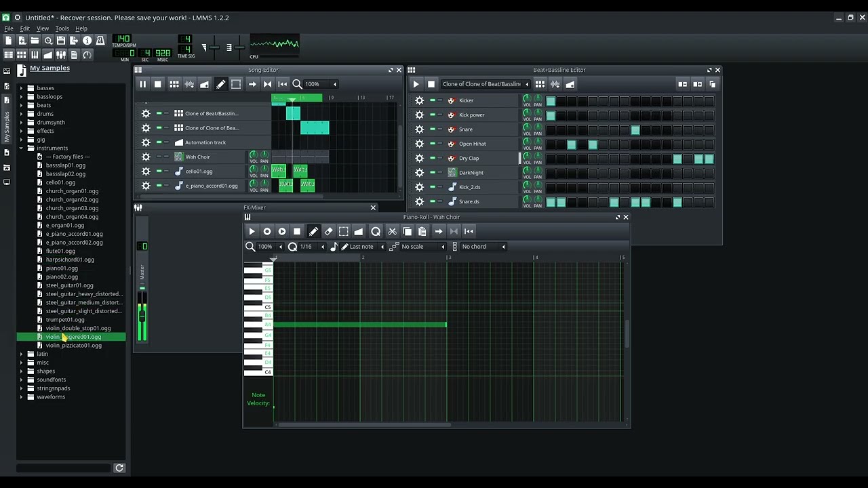Select the draw pencil tool in the Piano-Roll
Image resolution: width=868 pixels, height=488 pixels.
[x=313, y=231]
